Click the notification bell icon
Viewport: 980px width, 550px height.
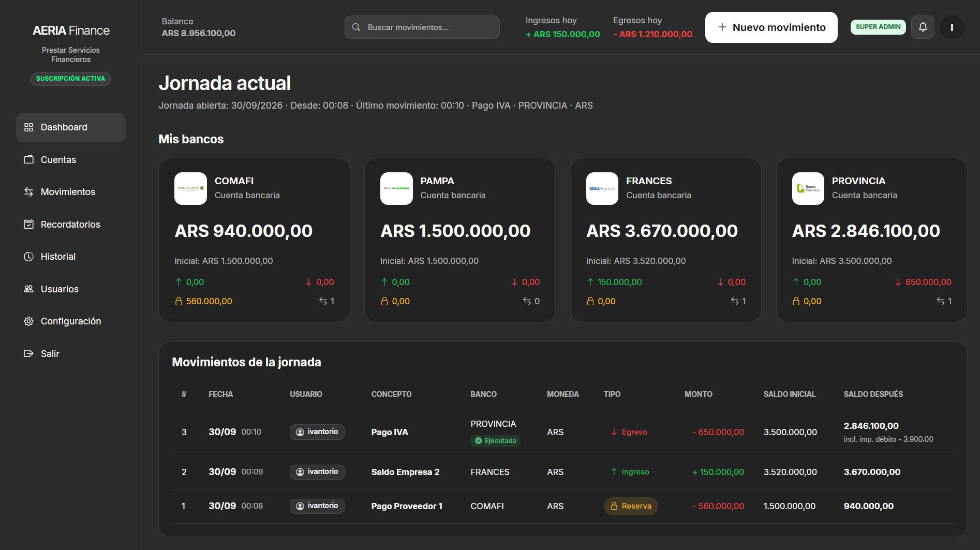(923, 27)
